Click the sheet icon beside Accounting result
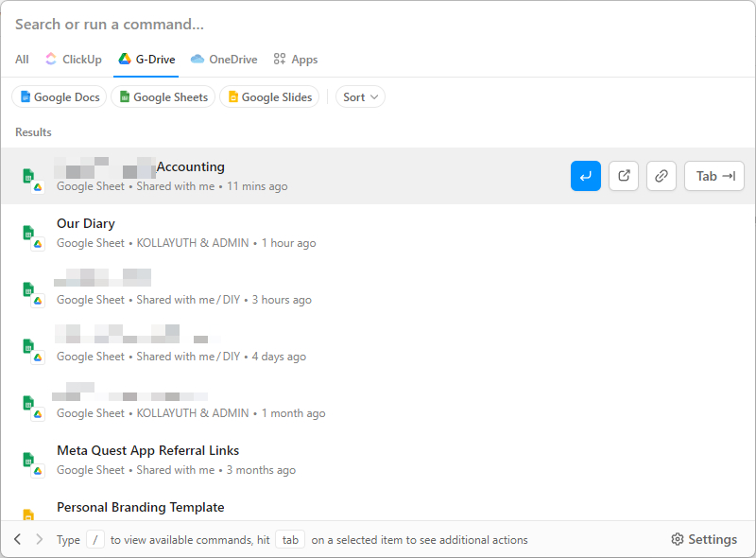The image size is (756, 558). tap(33, 180)
